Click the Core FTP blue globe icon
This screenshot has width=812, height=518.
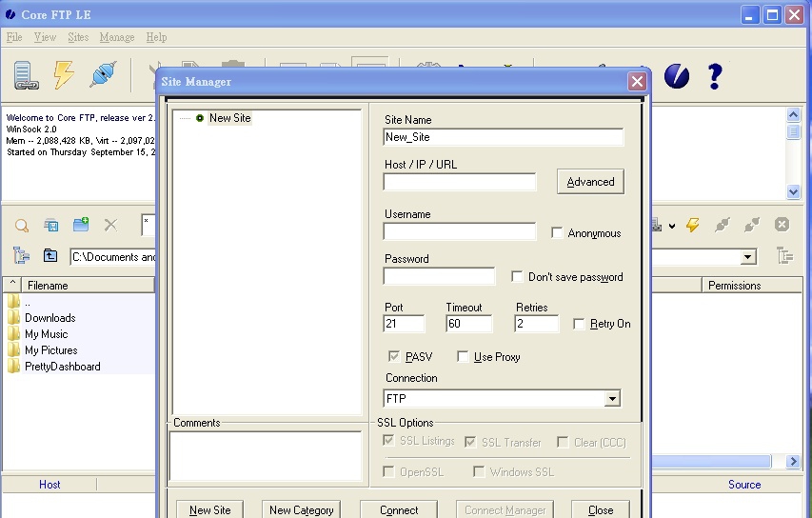[x=677, y=76]
